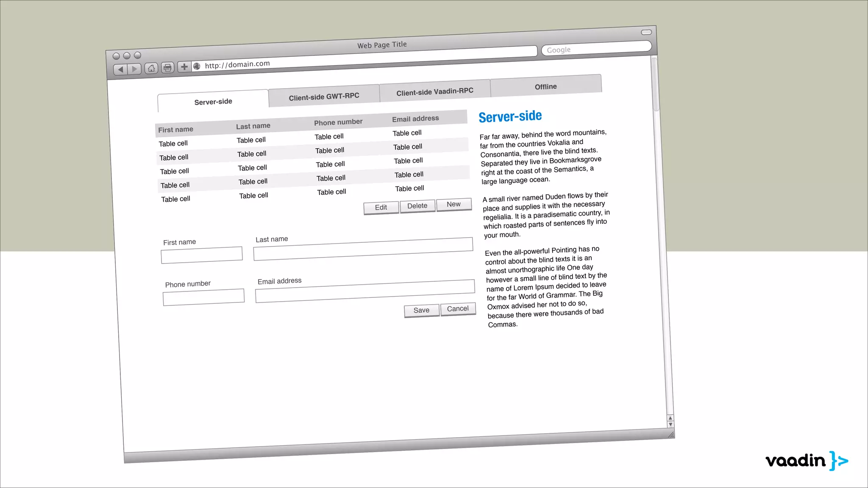Click the print icon in toolbar
The height and width of the screenshot is (488, 868).
(168, 68)
